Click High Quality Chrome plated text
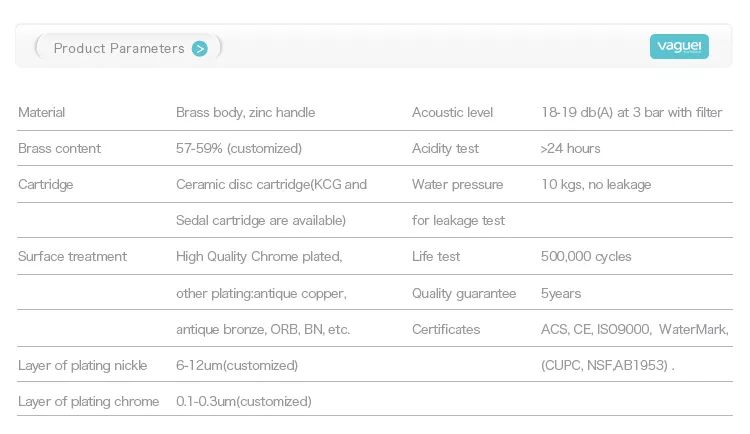Image resolution: width=750 pixels, height=434 pixels. (259, 256)
